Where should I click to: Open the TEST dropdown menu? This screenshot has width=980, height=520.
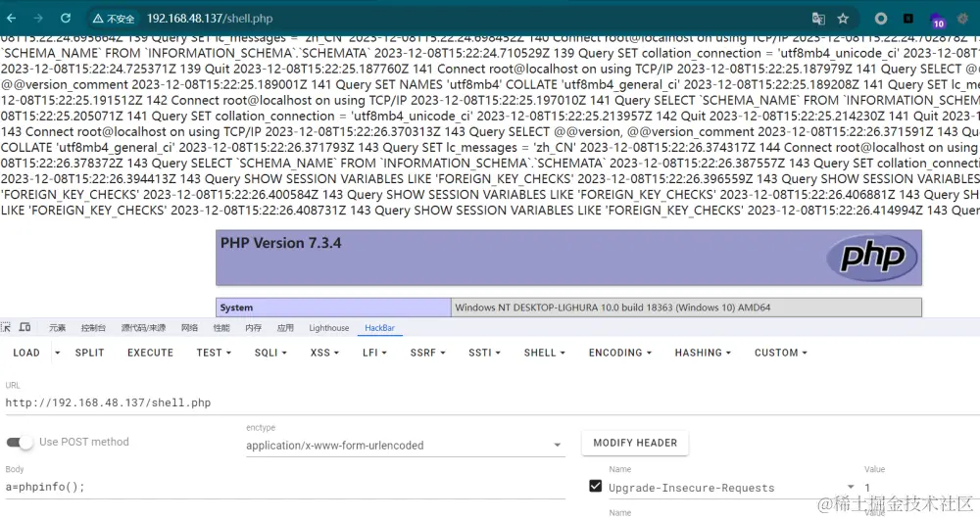(214, 353)
